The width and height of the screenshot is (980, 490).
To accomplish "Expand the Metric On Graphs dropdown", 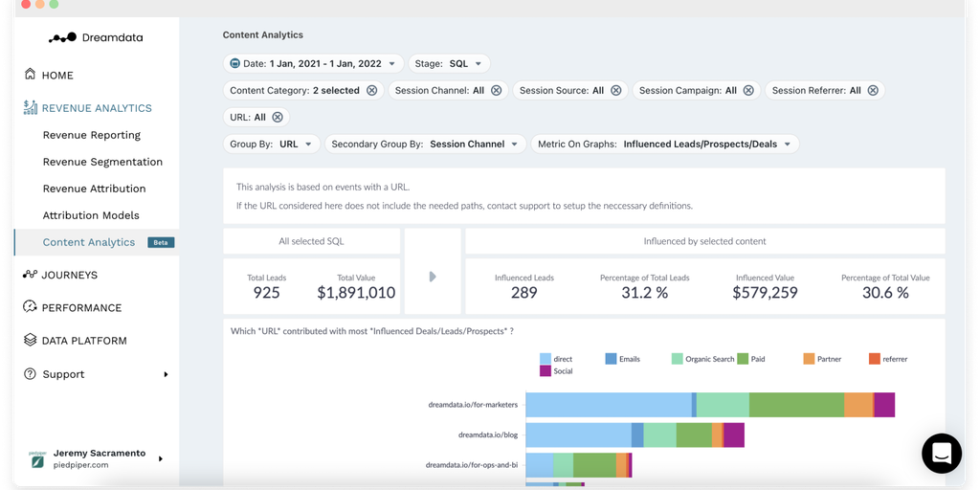I will pos(664,145).
